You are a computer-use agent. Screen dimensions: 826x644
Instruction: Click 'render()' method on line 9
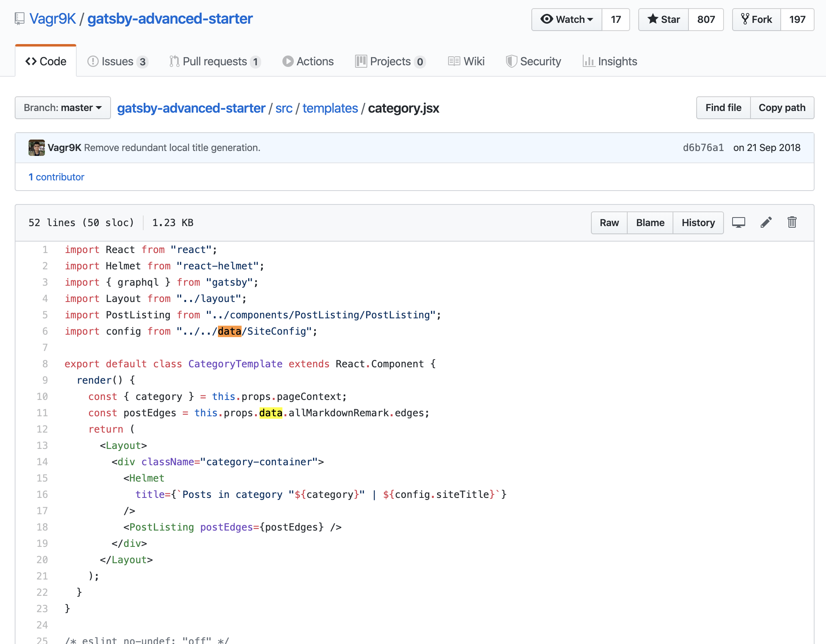[100, 380]
